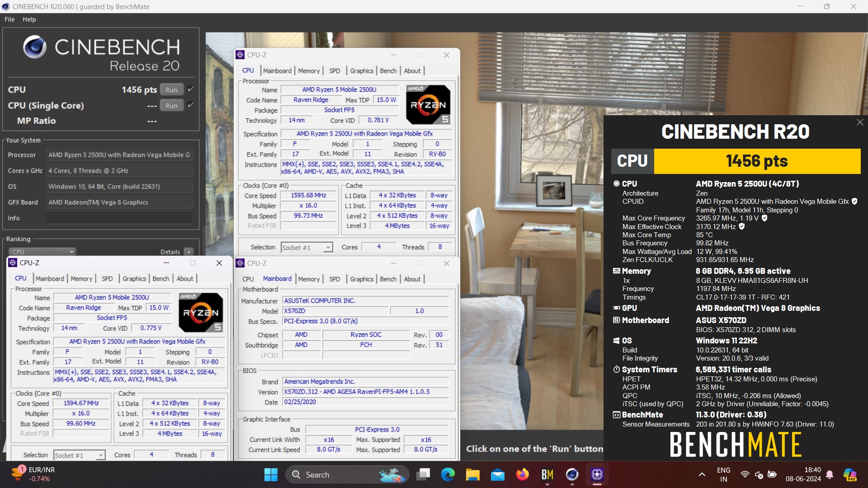Open the Windows Start menu
This screenshot has height=488, width=868.
(271, 474)
